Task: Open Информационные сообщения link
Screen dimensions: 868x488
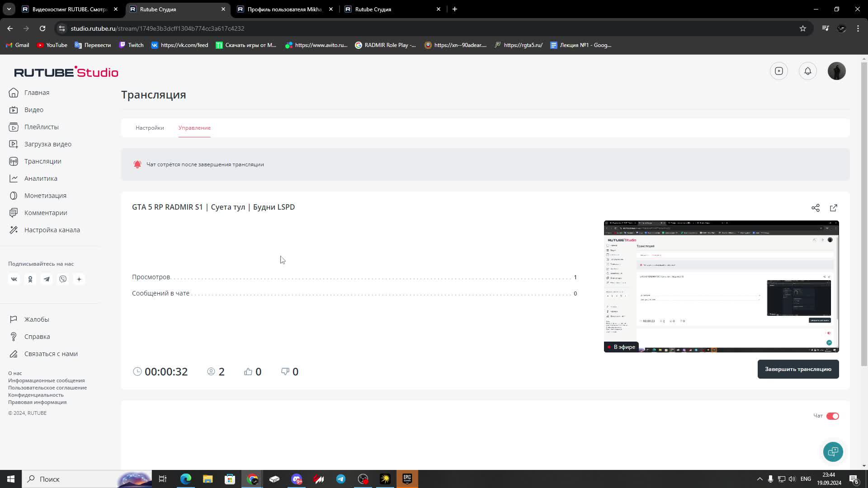Action: (x=46, y=380)
